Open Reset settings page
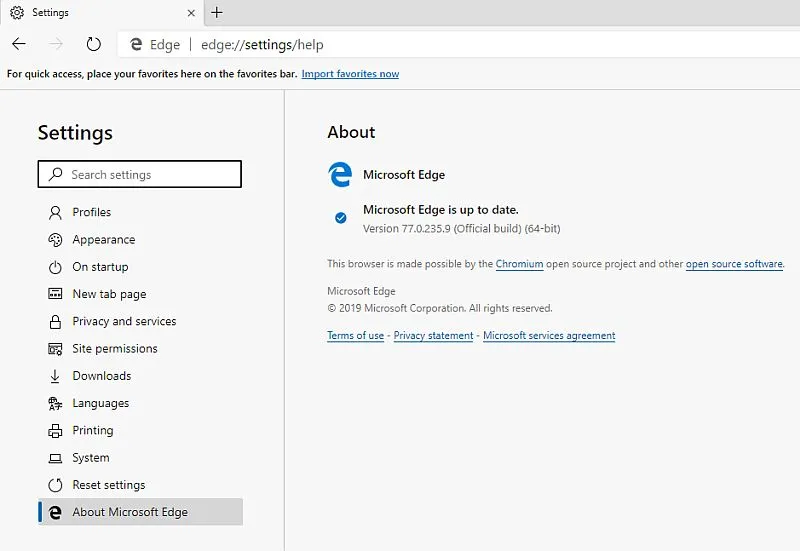The height and width of the screenshot is (551, 800). 140,485
